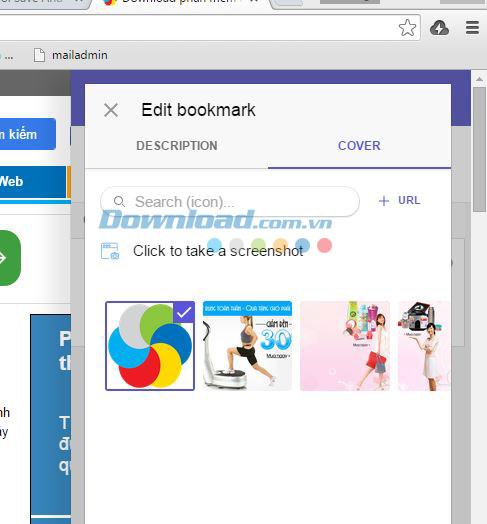Viewport: 487px width, 524px height.
Task: Focus the Search (icon) input field
Action: pos(230,202)
